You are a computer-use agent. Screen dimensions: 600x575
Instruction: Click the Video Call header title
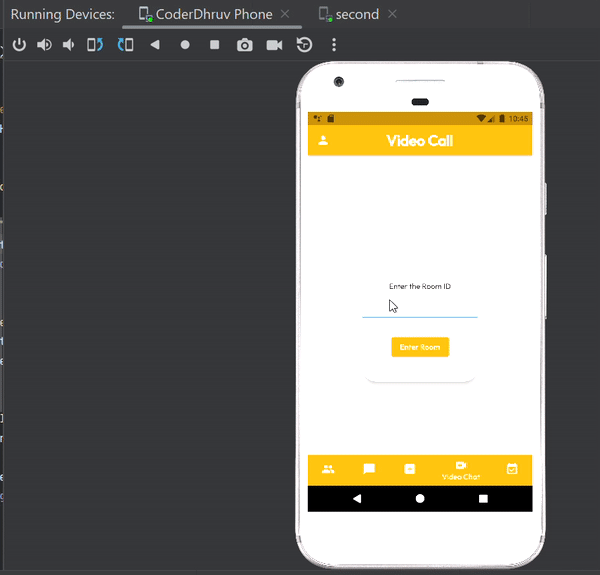point(420,141)
